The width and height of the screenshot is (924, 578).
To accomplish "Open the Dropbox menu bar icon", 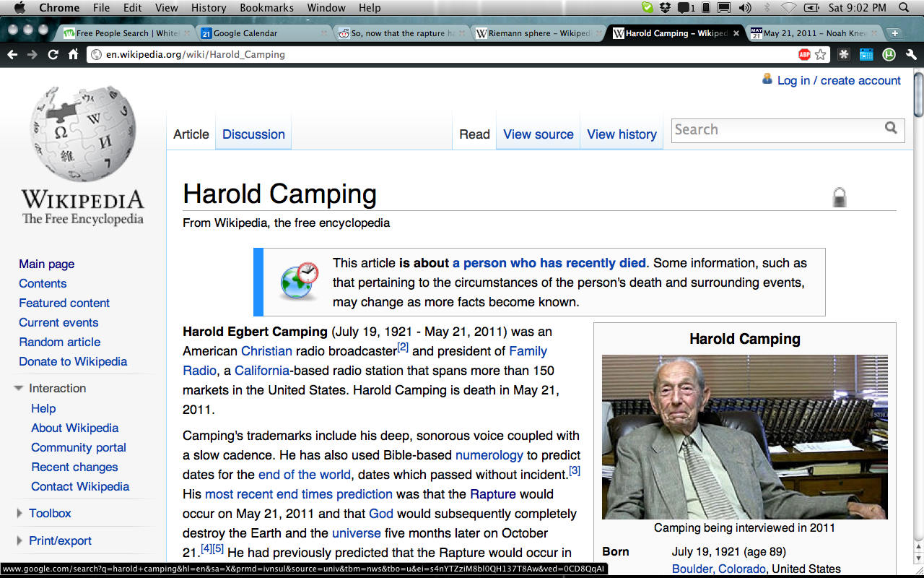I will [x=665, y=8].
